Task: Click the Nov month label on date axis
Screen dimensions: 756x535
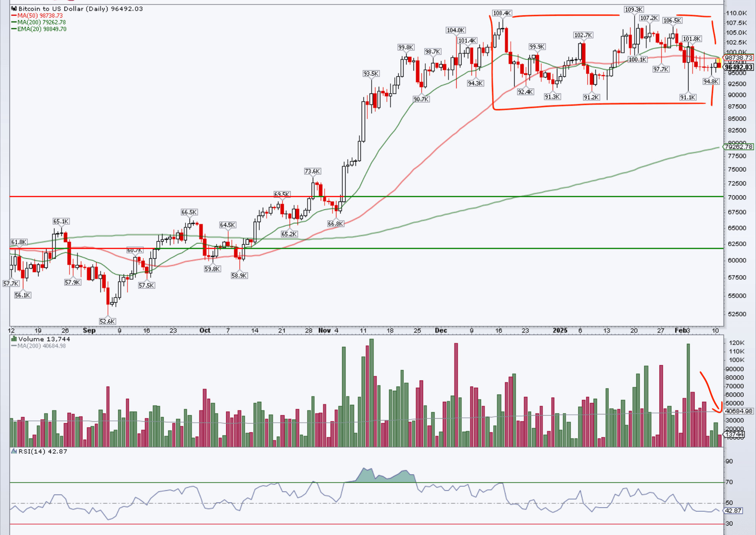Action: coord(325,330)
